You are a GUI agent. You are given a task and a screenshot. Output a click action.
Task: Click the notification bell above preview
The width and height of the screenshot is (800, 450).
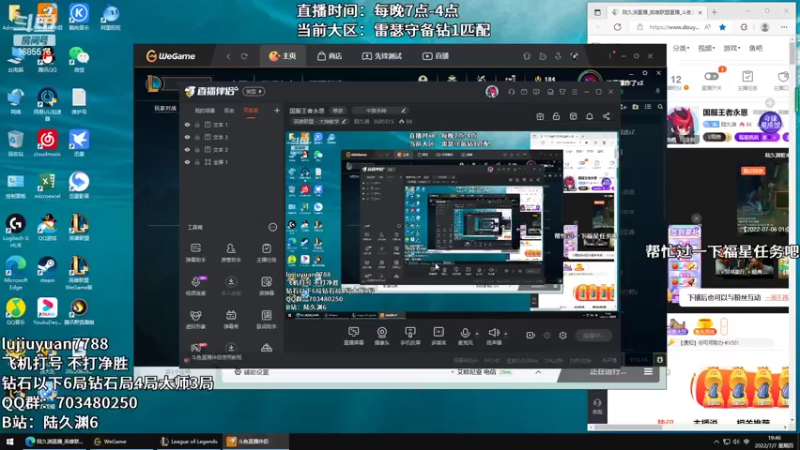click(589, 116)
